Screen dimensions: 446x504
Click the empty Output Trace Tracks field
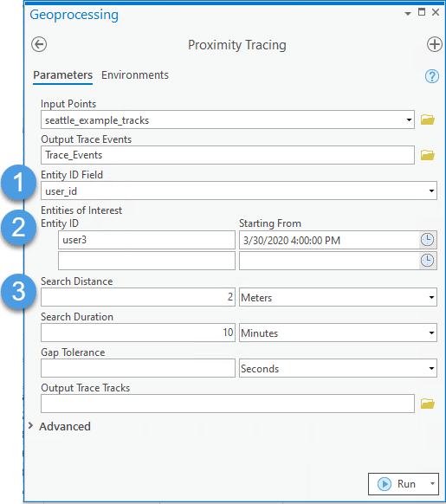[x=228, y=404]
